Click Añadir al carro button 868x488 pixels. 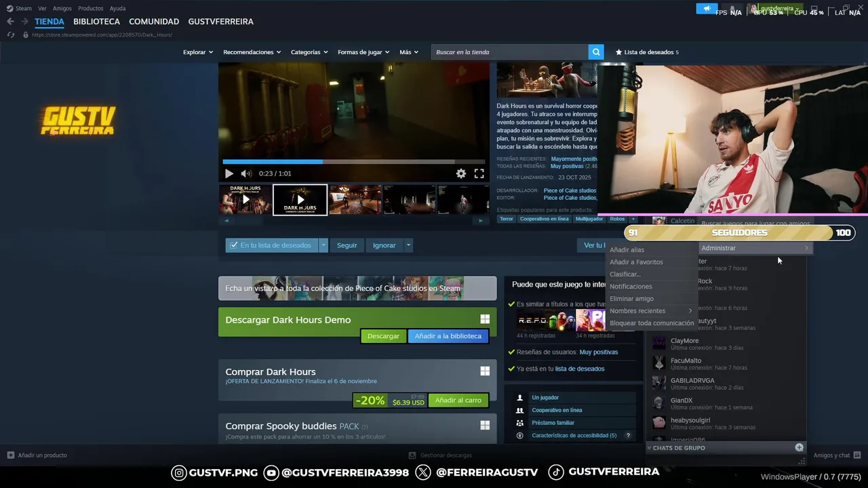click(458, 401)
